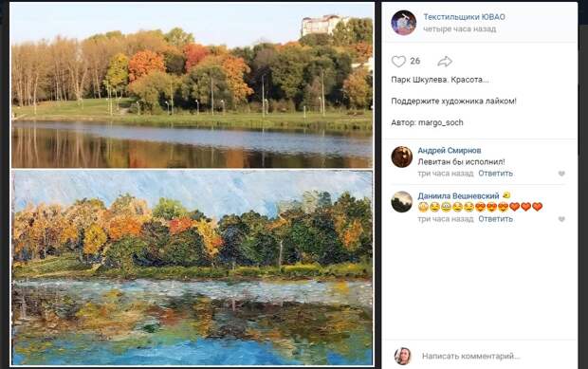Open Андрей Смирнов's avatar picture
Image resolution: width=588 pixels, height=369 pixels.
(x=401, y=157)
